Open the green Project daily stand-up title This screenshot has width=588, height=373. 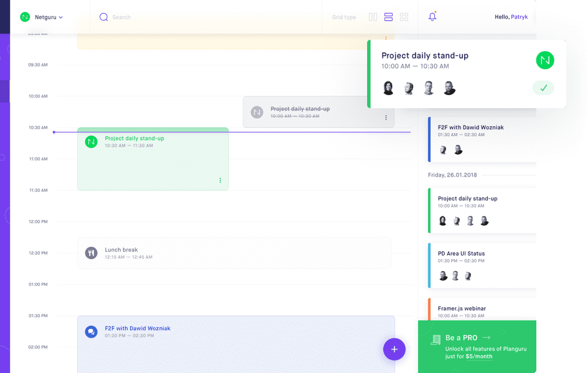[x=134, y=138]
